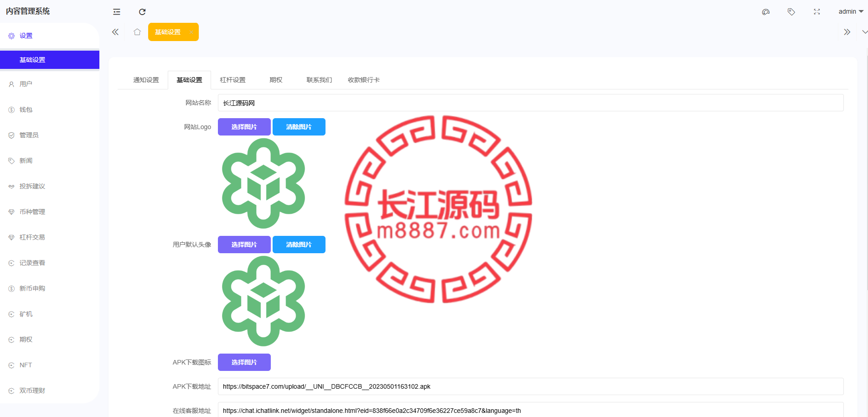Image resolution: width=868 pixels, height=417 pixels.
Task: Click the 网站名称 input field
Action: (x=531, y=103)
